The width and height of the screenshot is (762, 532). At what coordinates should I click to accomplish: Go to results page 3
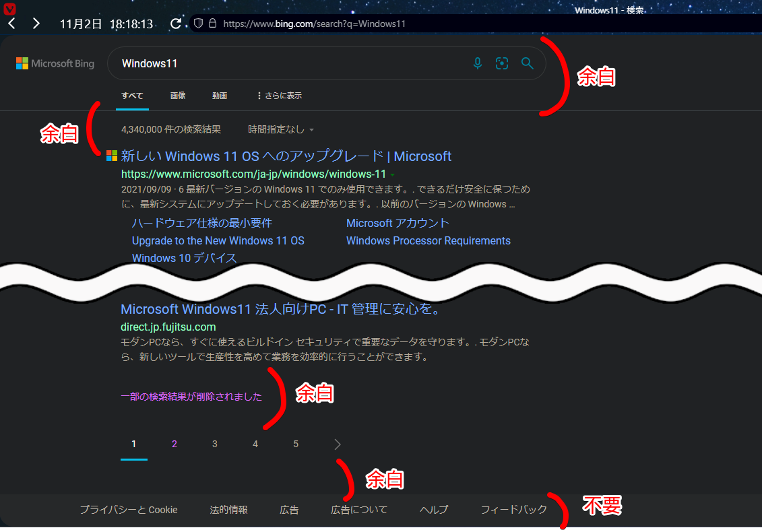[x=215, y=444]
